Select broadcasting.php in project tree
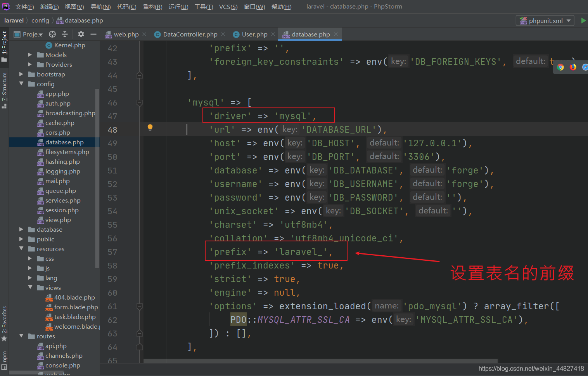The height and width of the screenshot is (376, 588). pyautogui.click(x=66, y=113)
